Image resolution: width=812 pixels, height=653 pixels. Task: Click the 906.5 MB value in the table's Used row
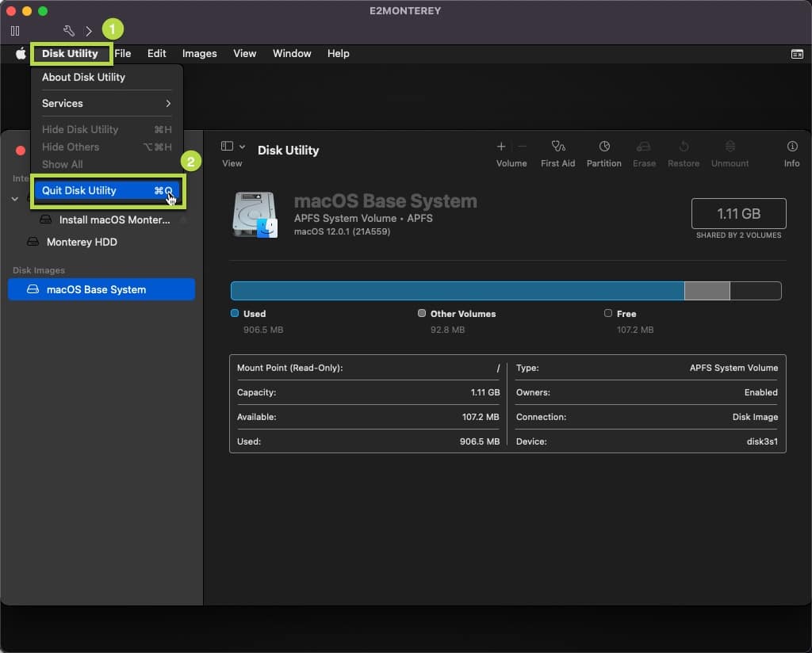(480, 441)
